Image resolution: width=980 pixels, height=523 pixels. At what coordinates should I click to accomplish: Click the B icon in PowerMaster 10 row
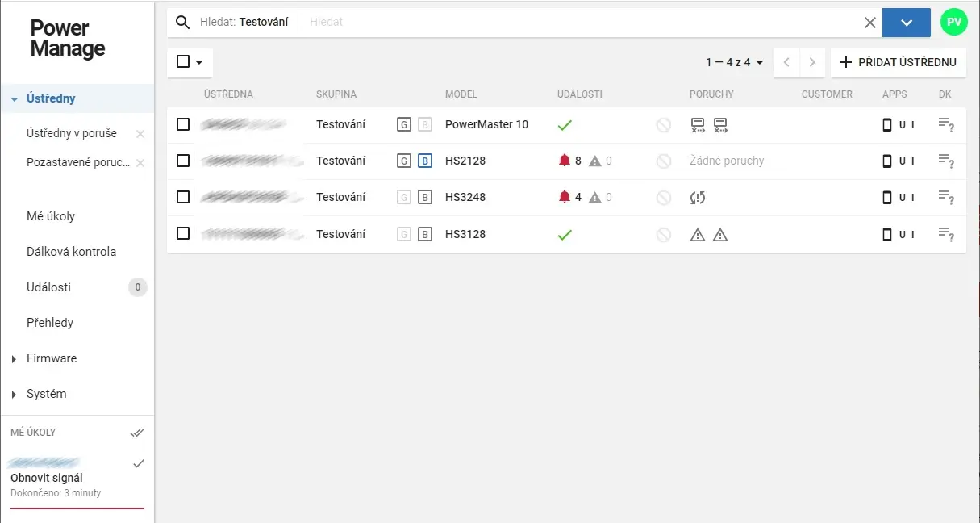(424, 124)
